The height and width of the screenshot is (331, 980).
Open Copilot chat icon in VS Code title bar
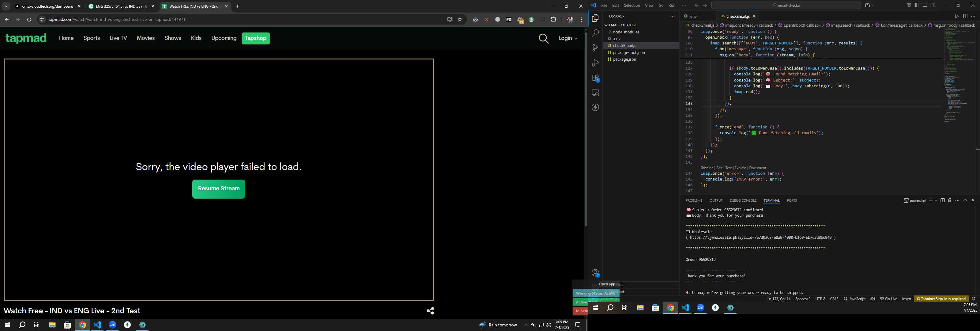click(x=867, y=5)
